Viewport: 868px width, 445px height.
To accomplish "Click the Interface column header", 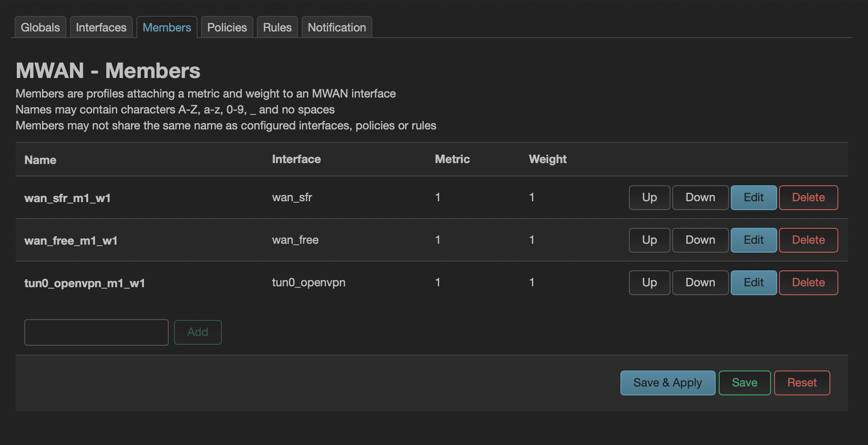I will [x=296, y=159].
